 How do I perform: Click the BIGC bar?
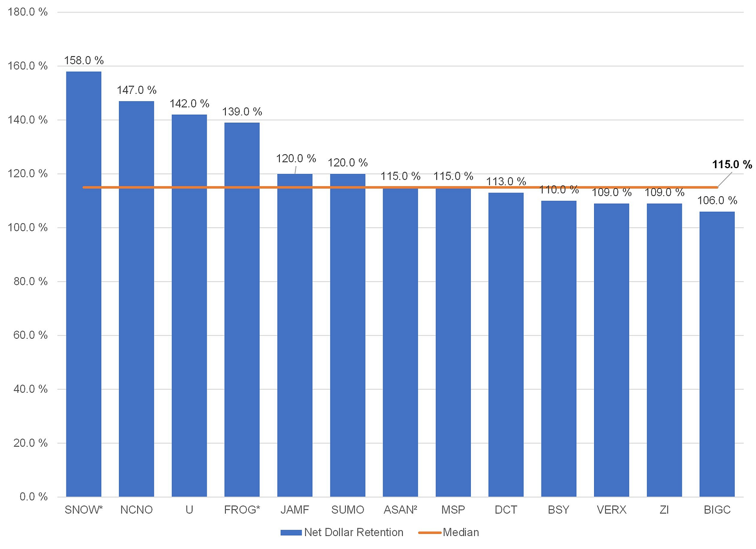coord(717,354)
